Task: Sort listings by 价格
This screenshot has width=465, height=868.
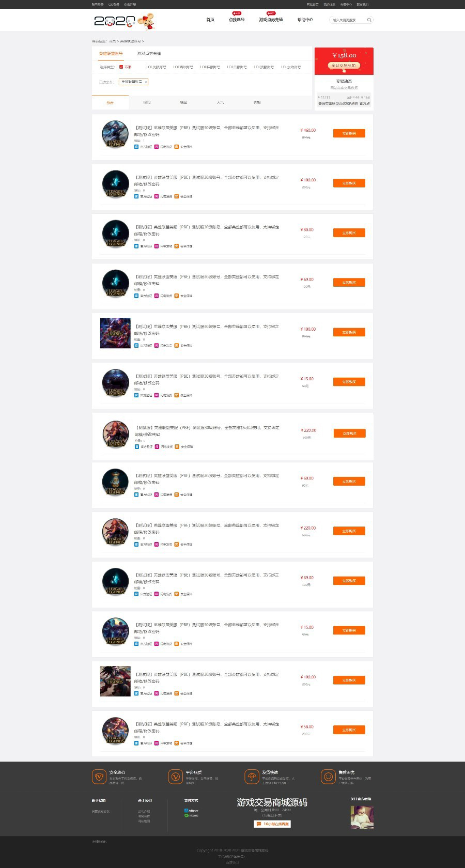Action: tap(257, 102)
